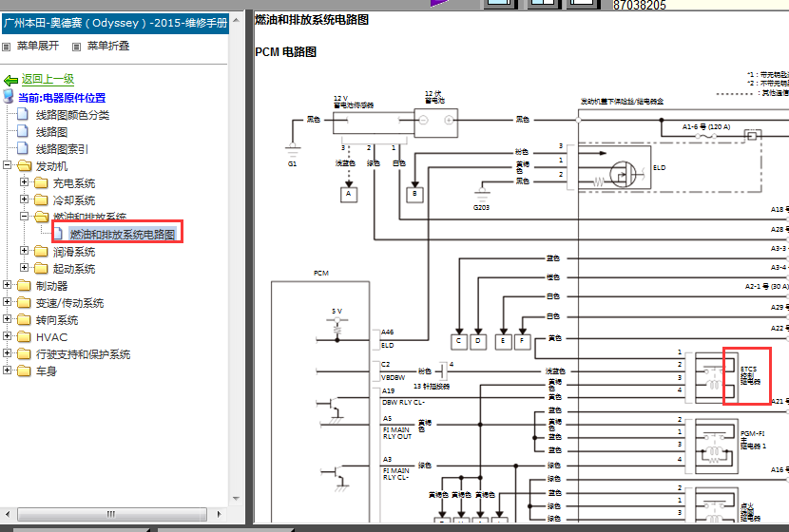Click the 行驶支持和保护系统 folder icon
The height and width of the screenshot is (532, 789).
pyautogui.click(x=24, y=354)
